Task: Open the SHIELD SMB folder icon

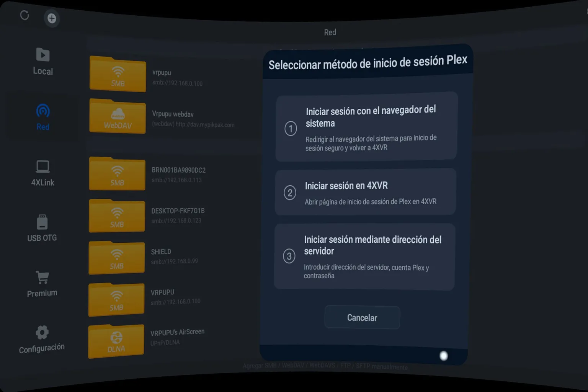Action: click(x=116, y=258)
